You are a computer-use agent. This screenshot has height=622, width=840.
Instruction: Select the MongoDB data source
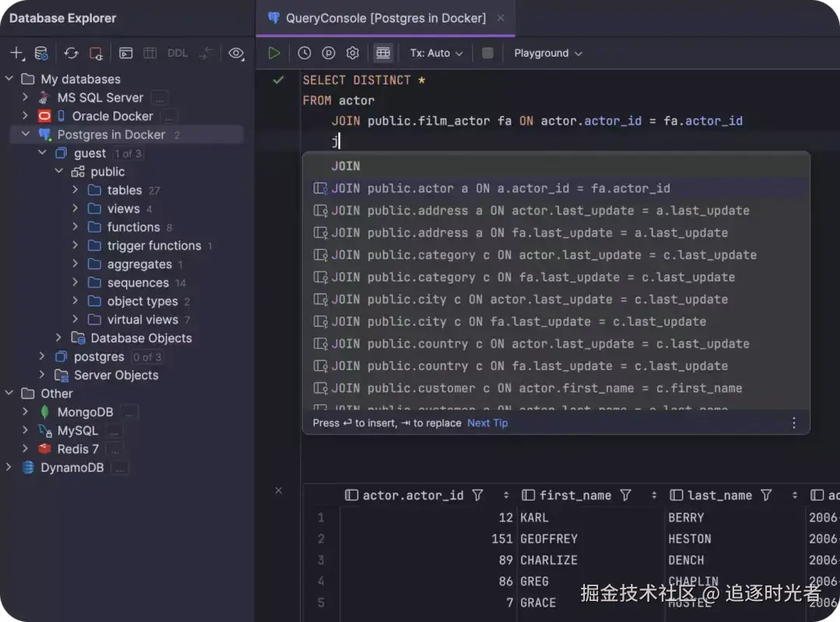(x=85, y=412)
